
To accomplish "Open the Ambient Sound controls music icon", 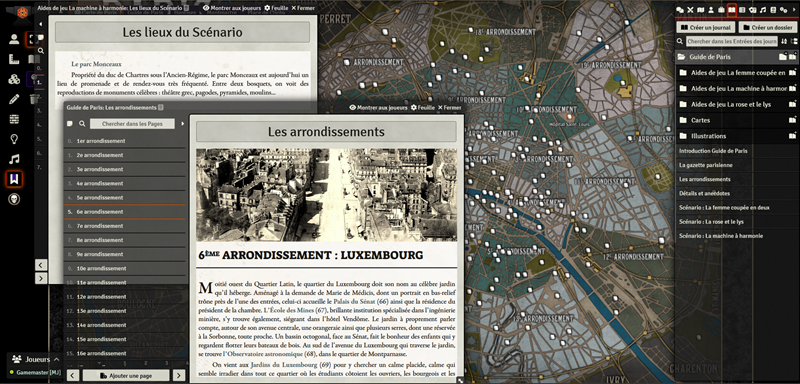I will pyautogui.click(x=14, y=159).
